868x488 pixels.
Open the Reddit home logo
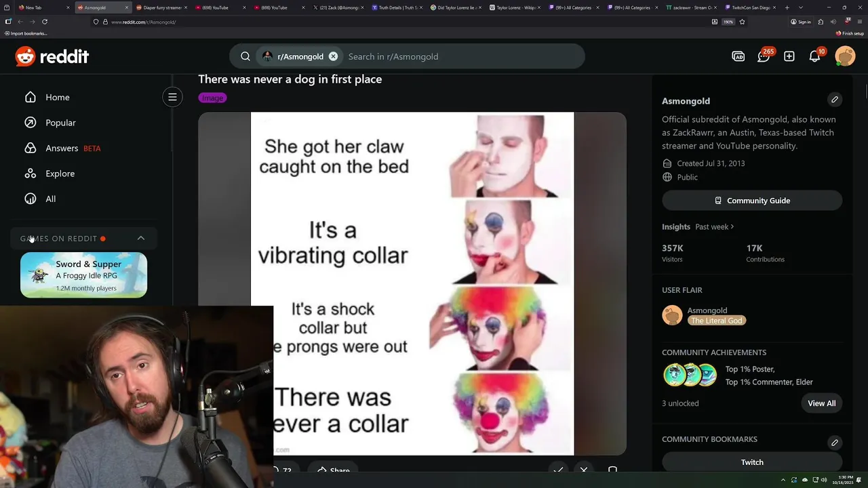click(52, 56)
